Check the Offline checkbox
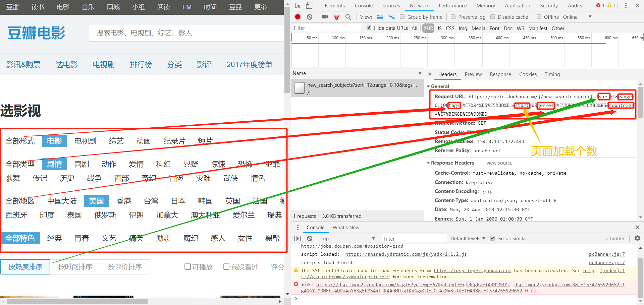644x305 pixels. pos(539,17)
